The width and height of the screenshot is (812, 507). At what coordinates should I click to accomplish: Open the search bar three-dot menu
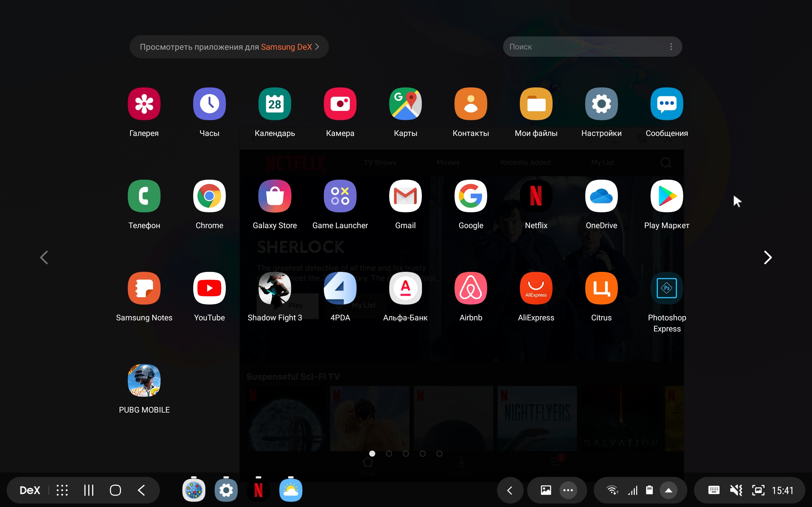[x=671, y=47]
